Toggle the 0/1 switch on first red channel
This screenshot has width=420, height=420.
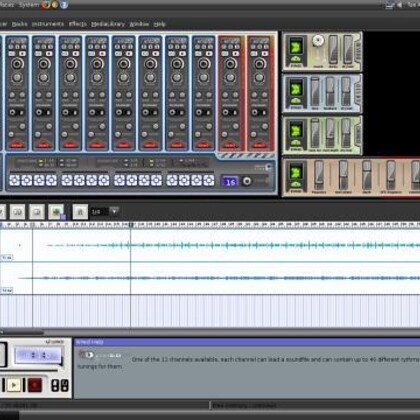point(230,112)
